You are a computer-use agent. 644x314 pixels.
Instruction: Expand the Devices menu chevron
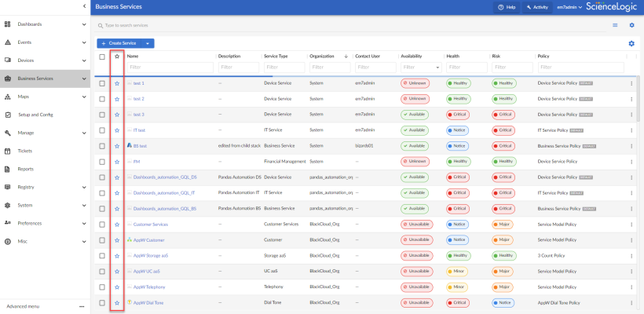click(x=84, y=60)
